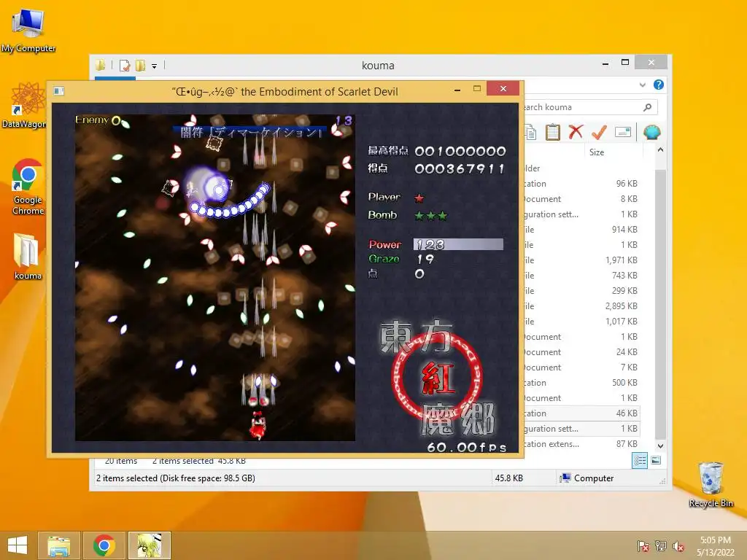Close the Embodiment of Scarlet Devil window
The width and height of the screenshot is (747, 560).
pyautogui.click(x=503, y=88)
